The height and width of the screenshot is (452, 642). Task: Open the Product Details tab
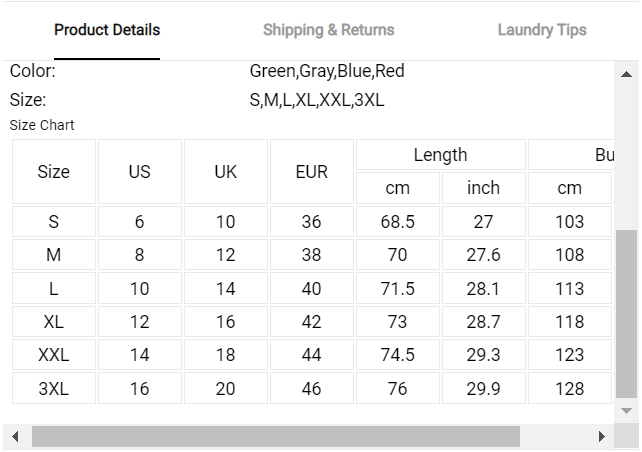pos(107,30)
